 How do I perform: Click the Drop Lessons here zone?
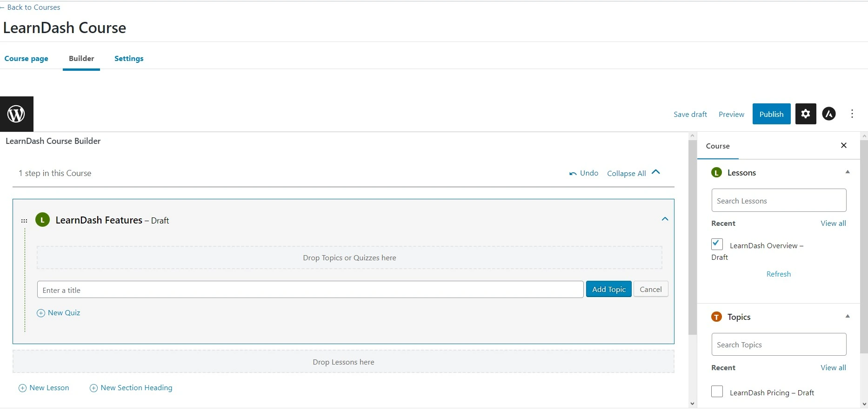point(343,362)
